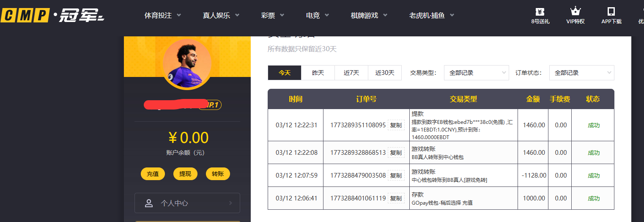Copy order number 1773288401061119

point(396,198)
